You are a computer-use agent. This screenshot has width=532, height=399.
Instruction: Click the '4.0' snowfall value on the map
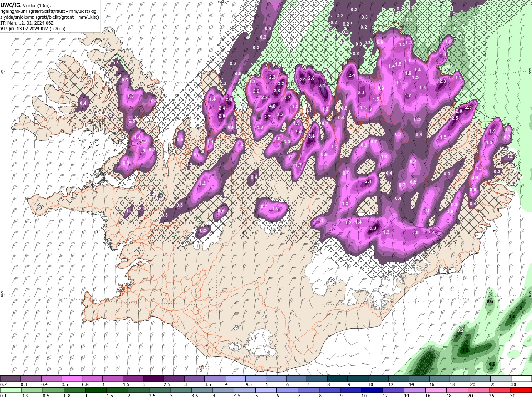pos(272,106)
